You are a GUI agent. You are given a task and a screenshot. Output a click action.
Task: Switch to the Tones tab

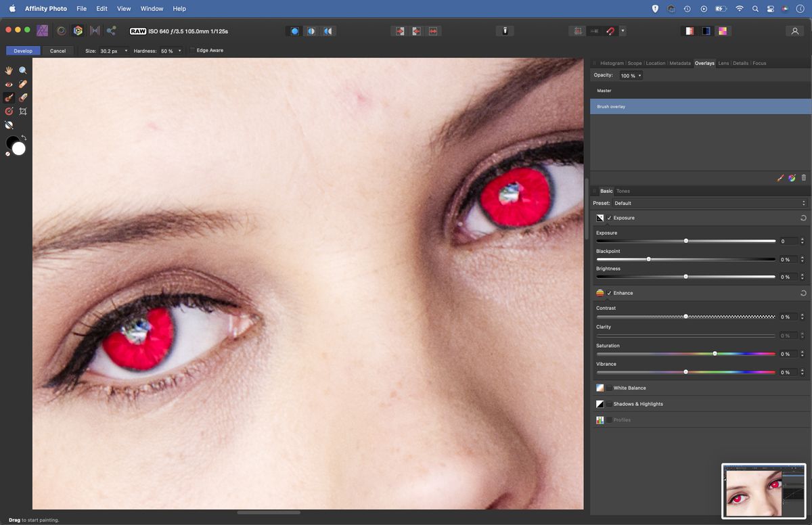click(623, 191)
